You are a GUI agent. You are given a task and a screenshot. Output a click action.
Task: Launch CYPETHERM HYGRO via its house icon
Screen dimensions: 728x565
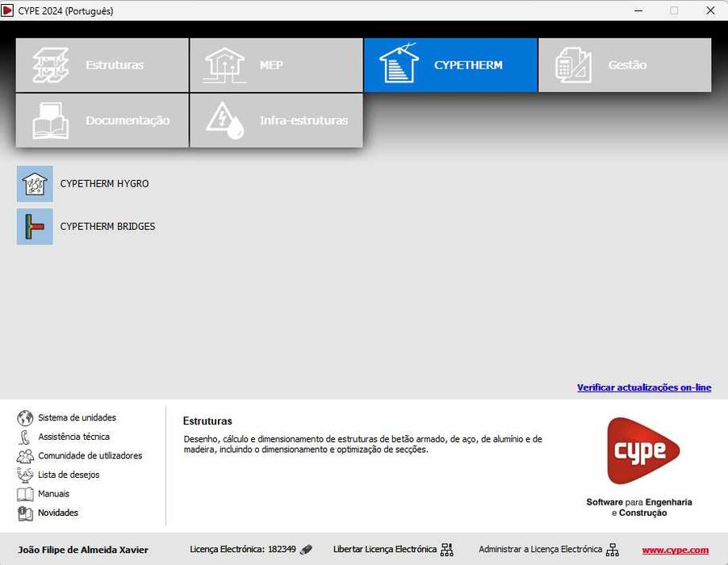pos(35,184)
